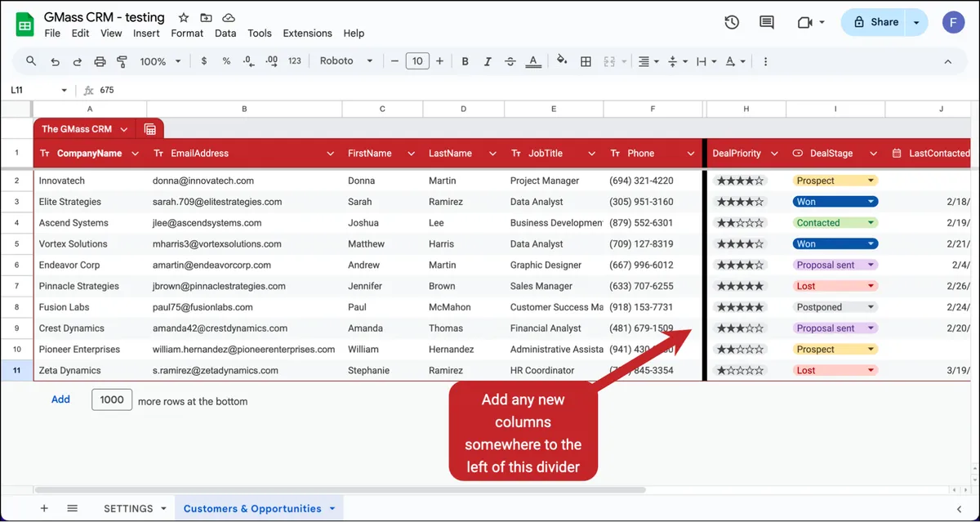Increase decimal places icon
This screenshot has height=522, width=980.
tap(272, 61)
